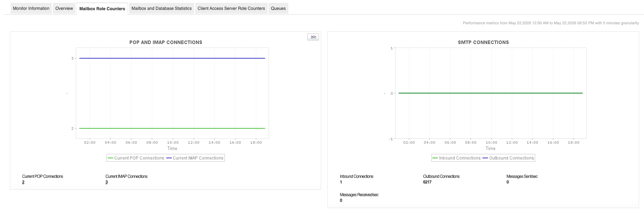644x212 pixels.
Task: Click the SMTP CONNECTIONS chart title
Action: pos(483,42)
